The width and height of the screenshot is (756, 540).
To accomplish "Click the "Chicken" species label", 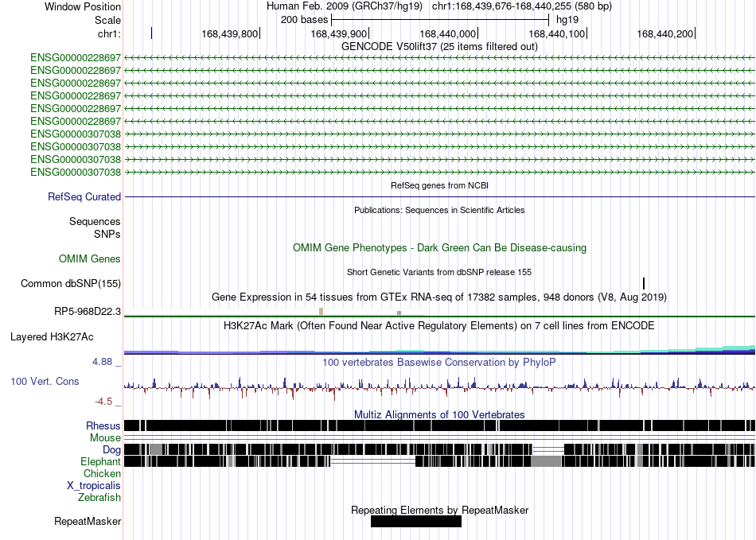I will pos(102,473).
